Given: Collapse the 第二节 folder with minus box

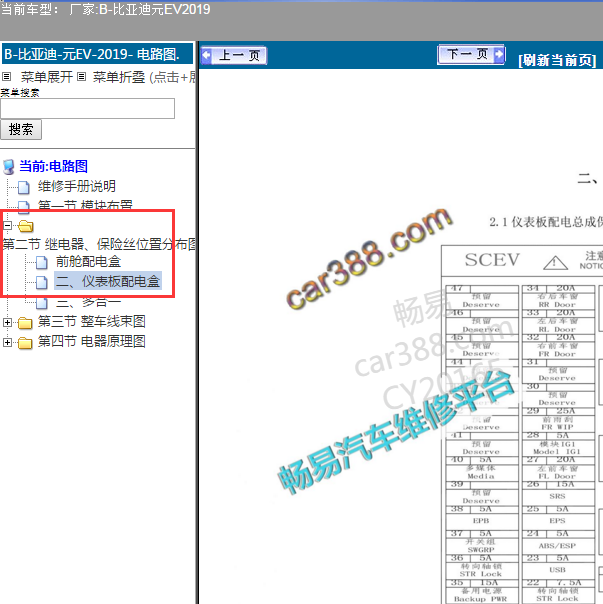Looking at the screenshot, I should click(x=7, y=225).
